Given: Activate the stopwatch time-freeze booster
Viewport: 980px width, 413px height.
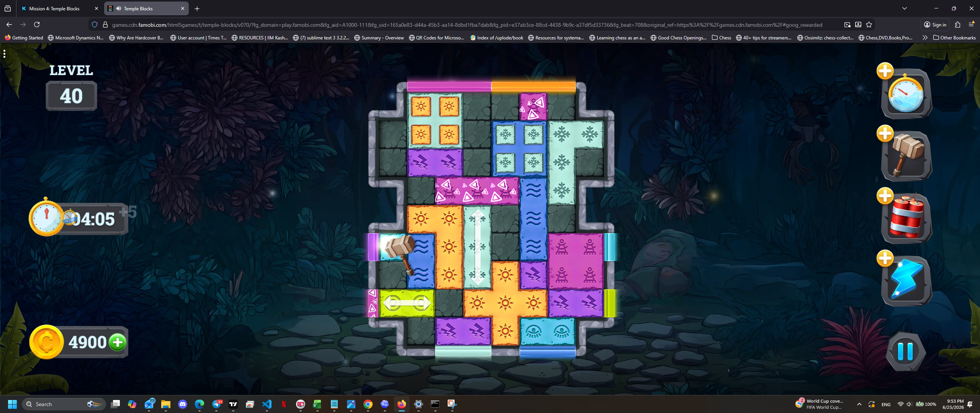Looking at the screenshot, I should tap(906, 94).
